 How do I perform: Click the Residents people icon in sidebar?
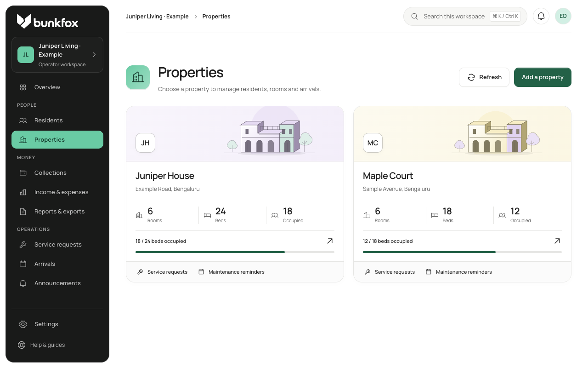coord(23,121)
